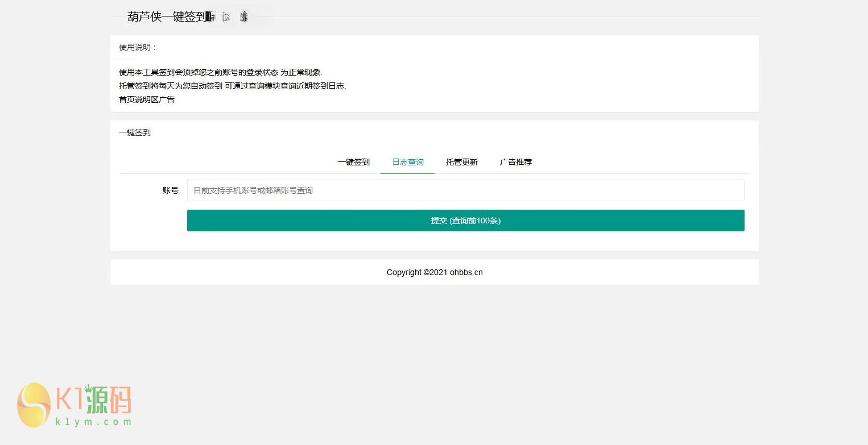Click the k1ym.com watermark text
Screen dimensions: 868x445
94,422
